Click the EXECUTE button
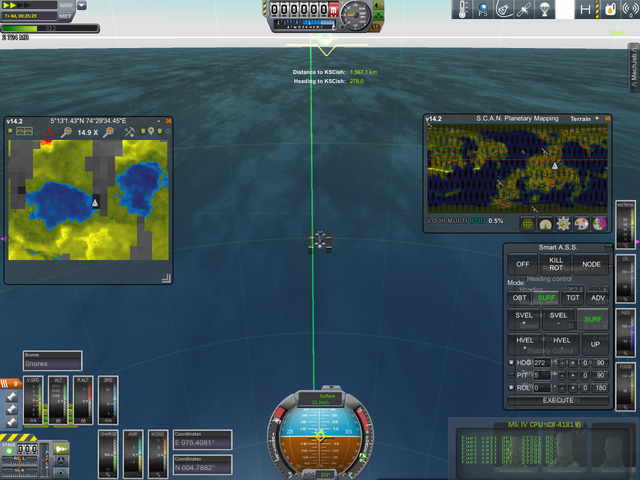 (558, 400)
